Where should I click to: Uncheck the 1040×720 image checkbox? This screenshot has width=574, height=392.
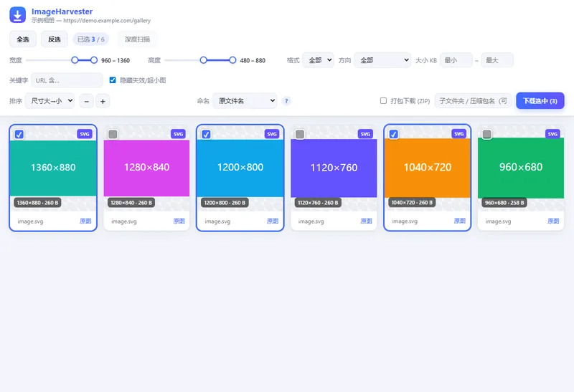coord(393,134)
